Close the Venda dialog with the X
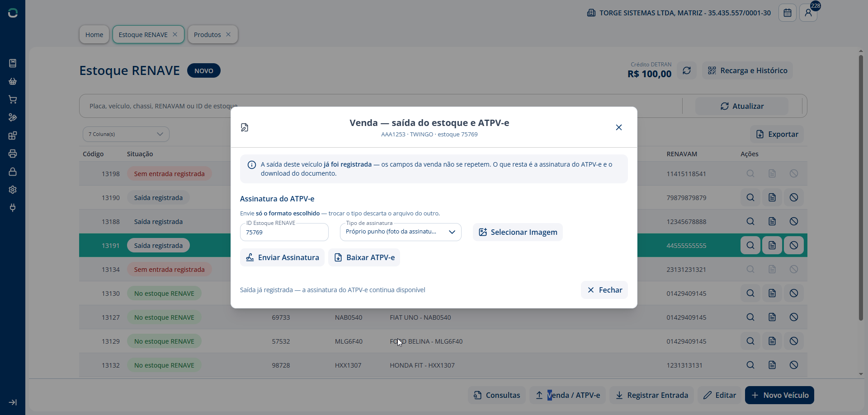 coord(619,127)
